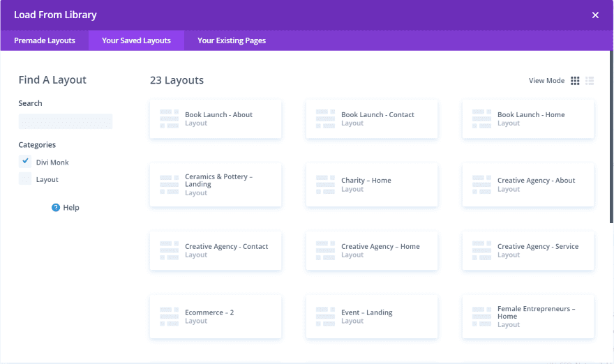Click the Creative Agency – Home layout icon
This screenshot has width=614, height=364.
click(x=325, y=250)
